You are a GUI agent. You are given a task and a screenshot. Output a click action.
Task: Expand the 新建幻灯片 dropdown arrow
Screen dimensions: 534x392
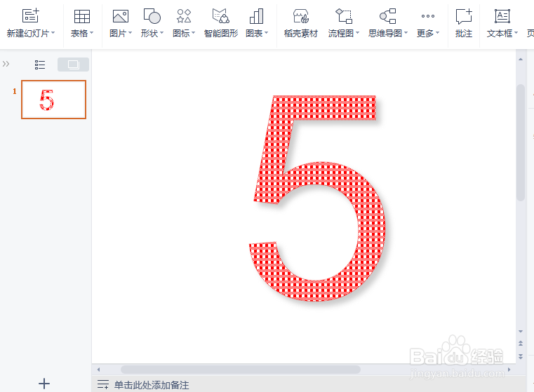click(53, 33)
